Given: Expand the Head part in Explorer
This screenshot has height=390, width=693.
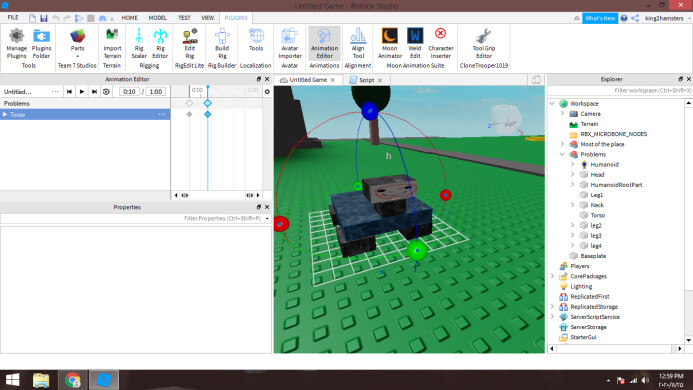Looking at the screenshot, I should pos(573,175).
